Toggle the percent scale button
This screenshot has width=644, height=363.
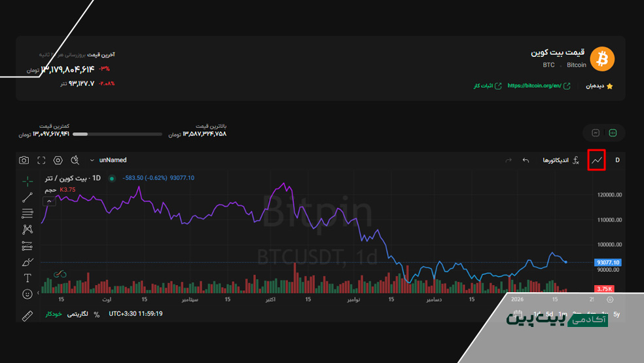tap(97, 315)
